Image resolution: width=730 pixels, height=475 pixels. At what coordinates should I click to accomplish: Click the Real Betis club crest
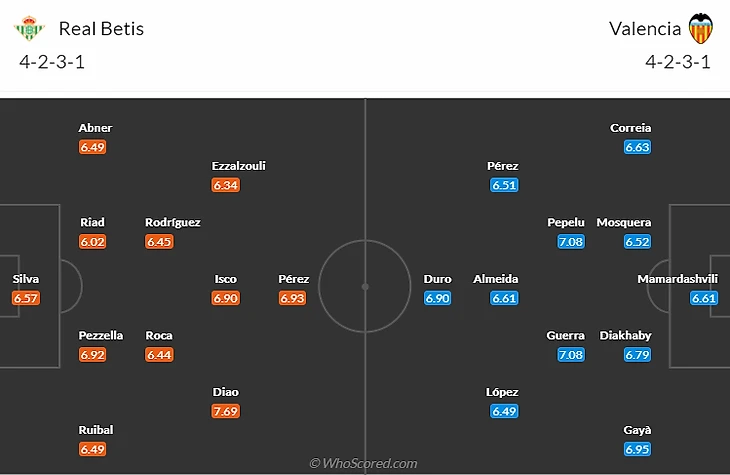pos(29,28)
